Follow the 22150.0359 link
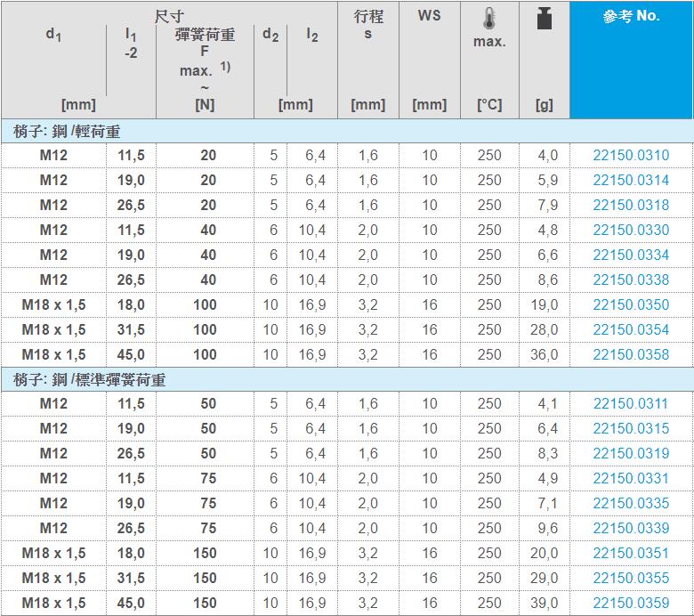 click(631, 604)
